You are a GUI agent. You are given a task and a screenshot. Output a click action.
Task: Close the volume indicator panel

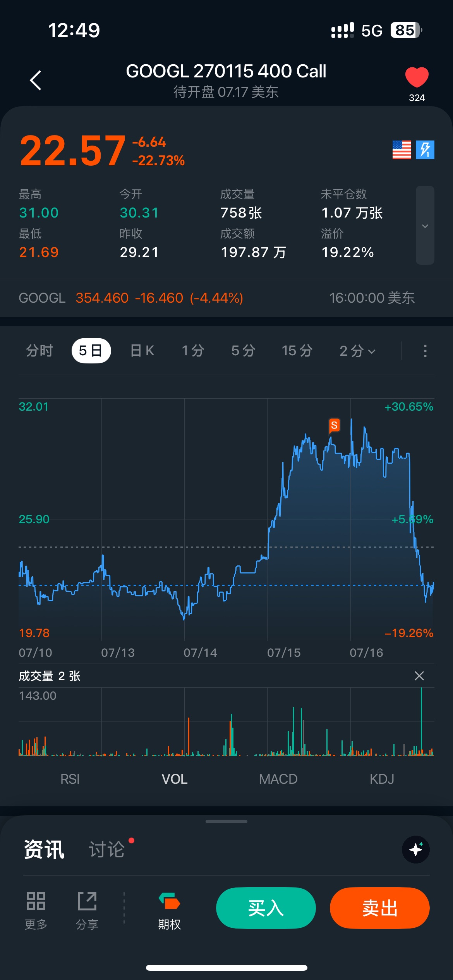point(419,676)
